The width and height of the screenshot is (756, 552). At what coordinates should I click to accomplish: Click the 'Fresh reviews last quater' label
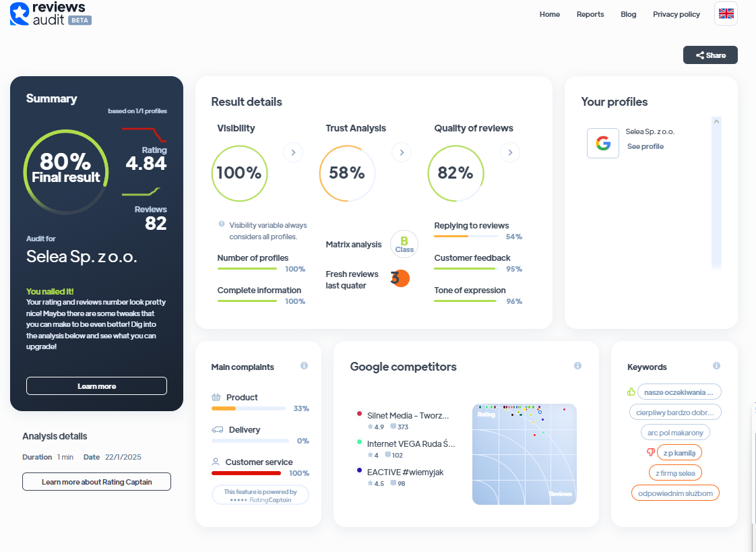click(352, 280)
